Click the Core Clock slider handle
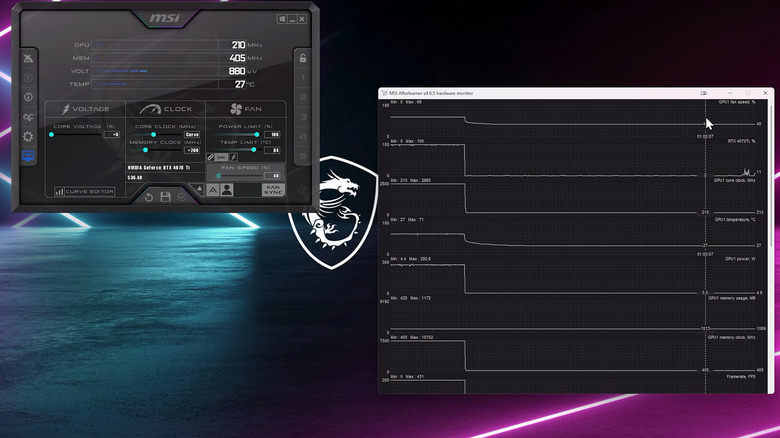The height and width of the screenshot is (438, 780). pyautogui.click(x=153, y=134)
